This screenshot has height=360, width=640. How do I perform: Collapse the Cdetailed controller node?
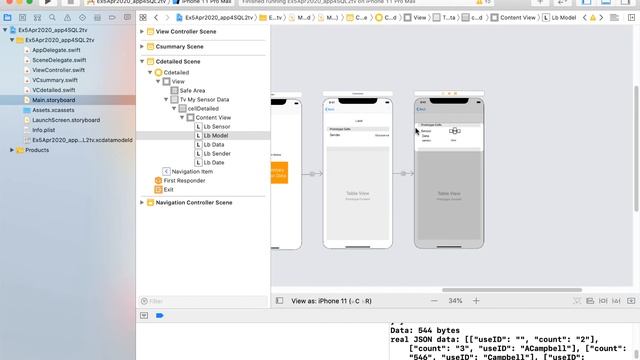pos(150,72)
